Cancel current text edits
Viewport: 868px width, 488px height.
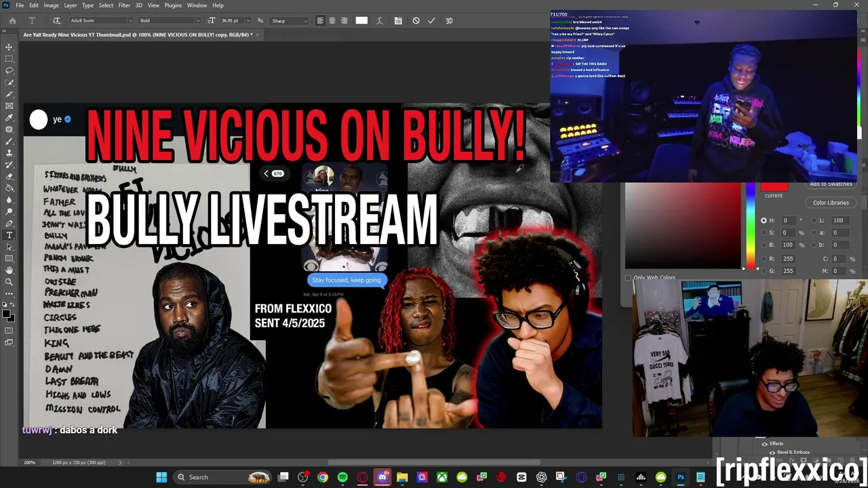coord(416,20)
